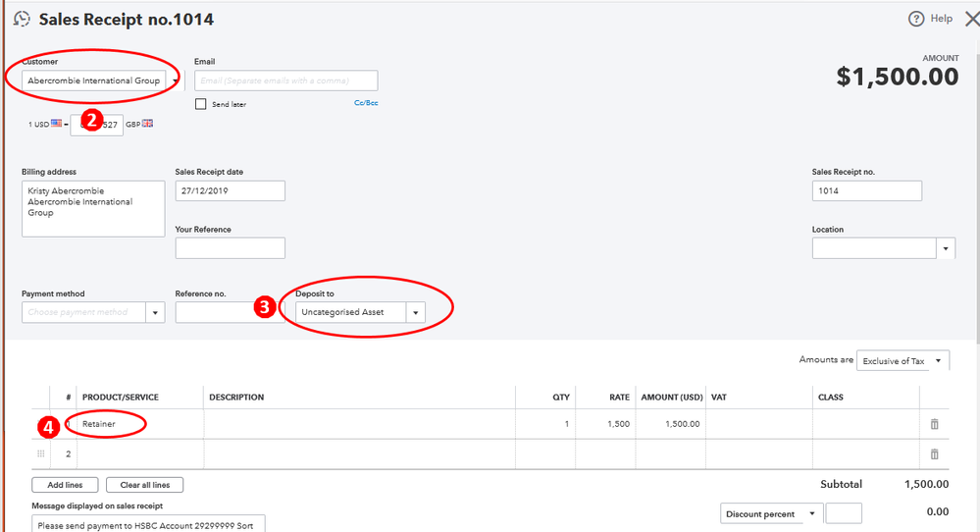Delete line 2 with trash icon

(934, 454)
